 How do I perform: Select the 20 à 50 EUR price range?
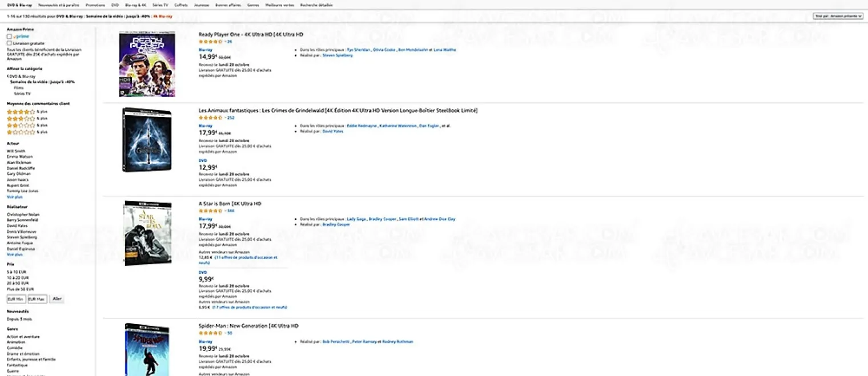18,284
